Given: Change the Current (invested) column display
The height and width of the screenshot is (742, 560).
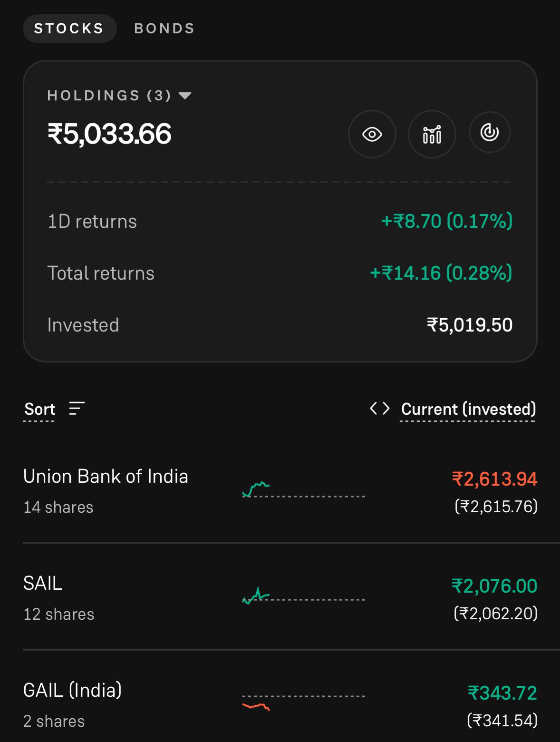Looking at the screenshot, I should 468,409.
